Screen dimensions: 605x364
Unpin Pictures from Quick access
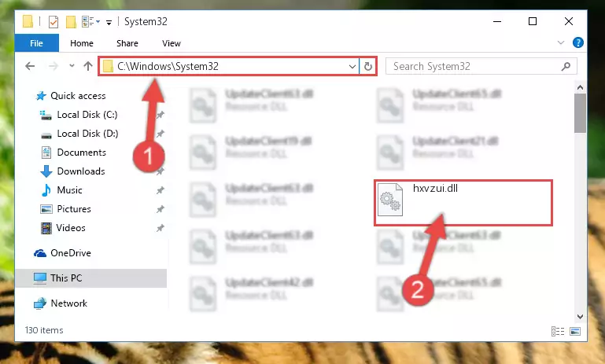(x=160, y=209)
